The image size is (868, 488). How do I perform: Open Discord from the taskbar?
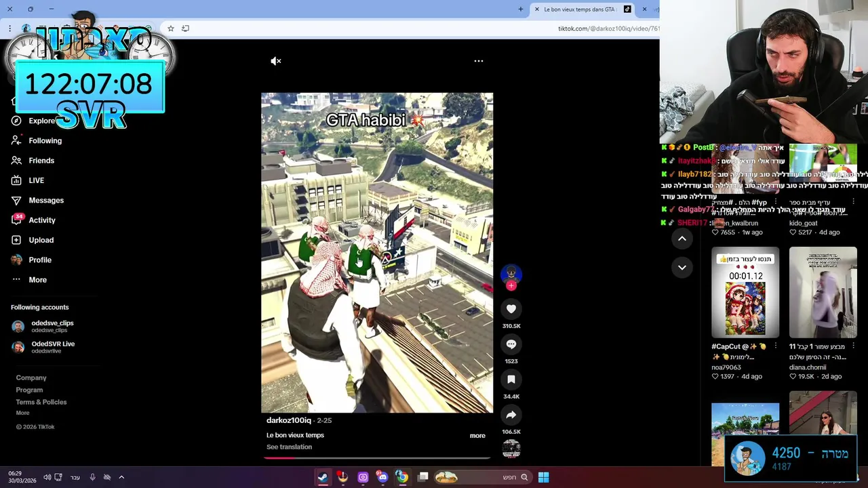382,477
